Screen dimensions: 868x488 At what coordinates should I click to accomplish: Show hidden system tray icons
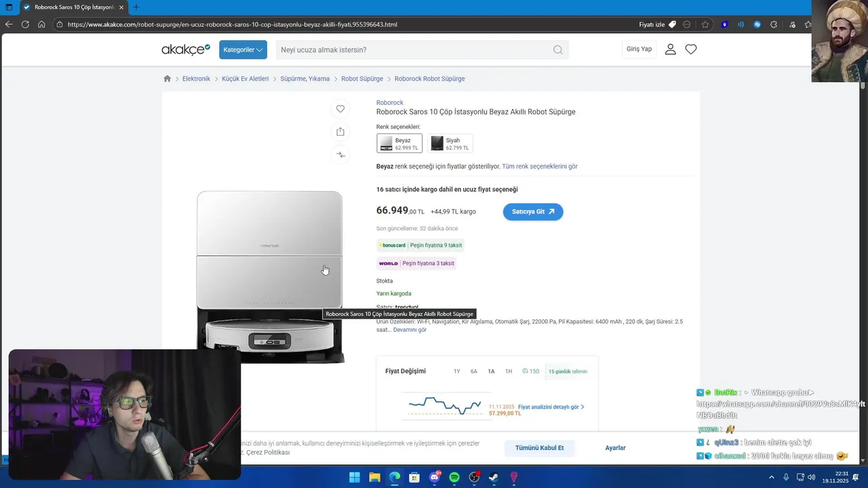click(x=771, y=477)
